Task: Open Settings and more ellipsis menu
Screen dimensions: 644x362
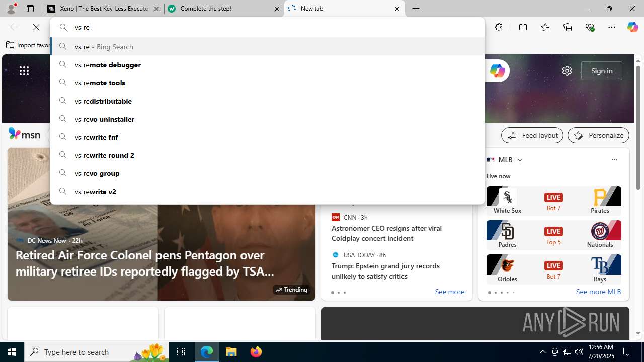Action: (x=612, y=27)
